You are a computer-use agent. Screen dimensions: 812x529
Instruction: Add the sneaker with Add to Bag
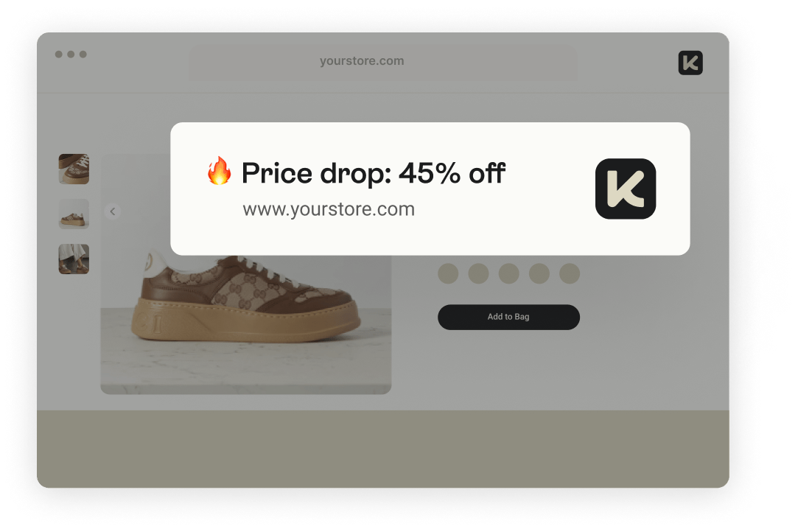coord(508,317)
